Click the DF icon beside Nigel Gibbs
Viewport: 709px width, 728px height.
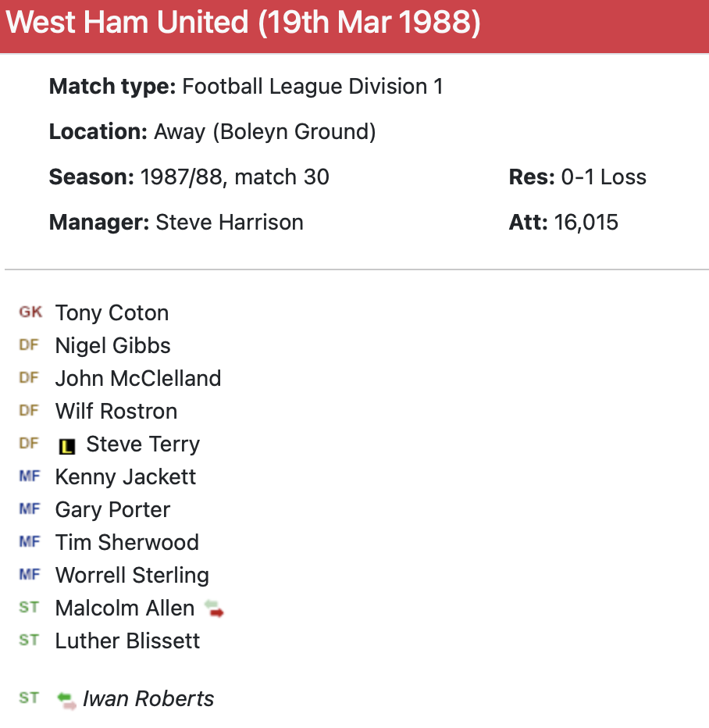[x=29, y=345]
